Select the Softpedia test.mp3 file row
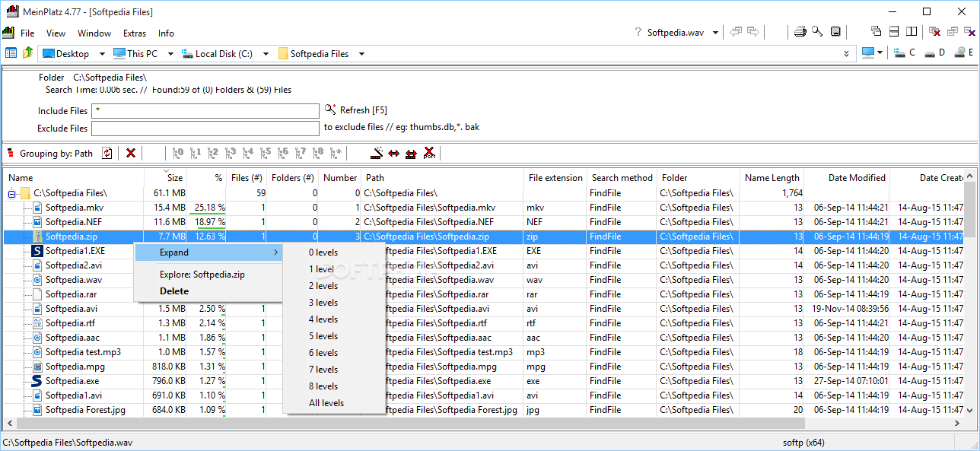 point(484,352)
